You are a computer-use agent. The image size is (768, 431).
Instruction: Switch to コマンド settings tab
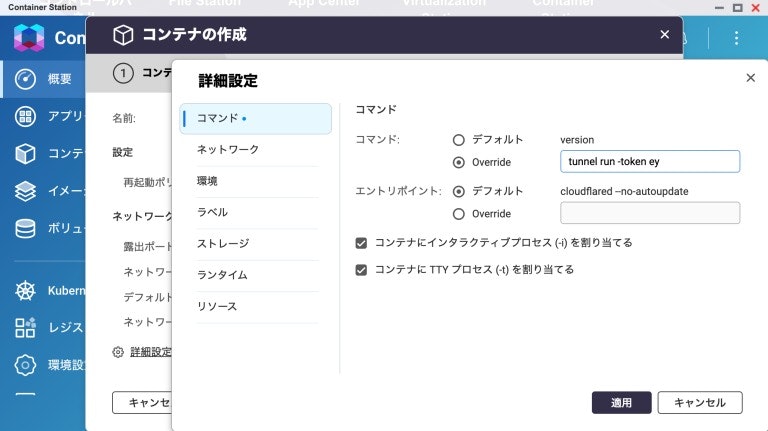pos(255,119)
